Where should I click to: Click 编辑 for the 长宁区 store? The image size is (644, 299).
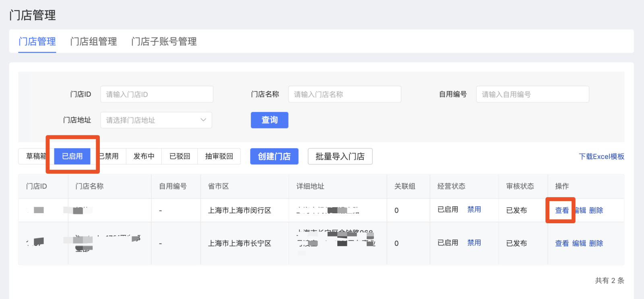[579, 243]
